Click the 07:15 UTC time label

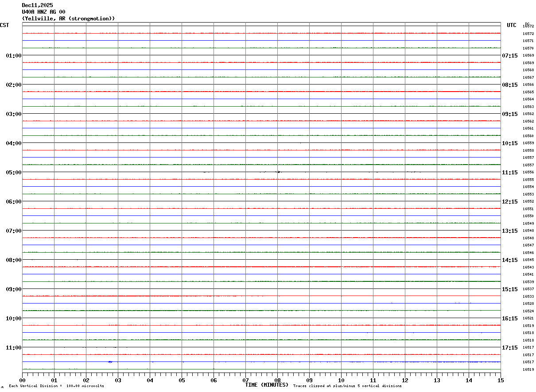click(510, 56)
